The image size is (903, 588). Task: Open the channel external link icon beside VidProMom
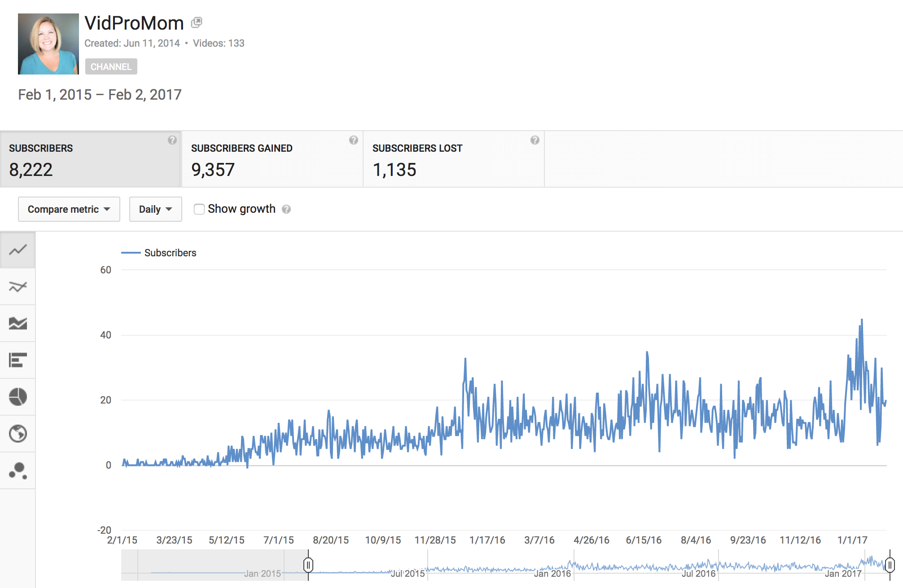197,22
